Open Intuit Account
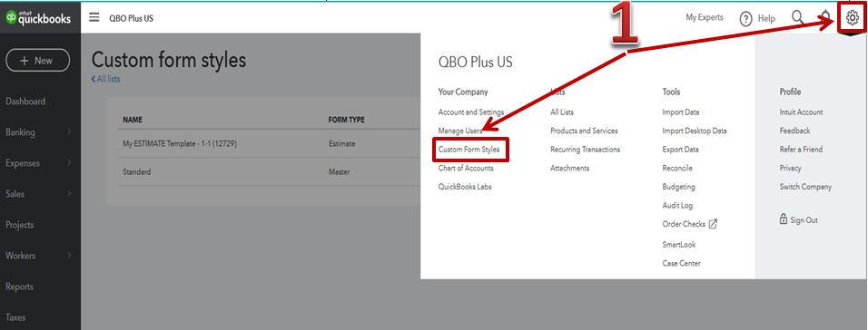This screenshot has height=330, width=868. click(801, 112)
